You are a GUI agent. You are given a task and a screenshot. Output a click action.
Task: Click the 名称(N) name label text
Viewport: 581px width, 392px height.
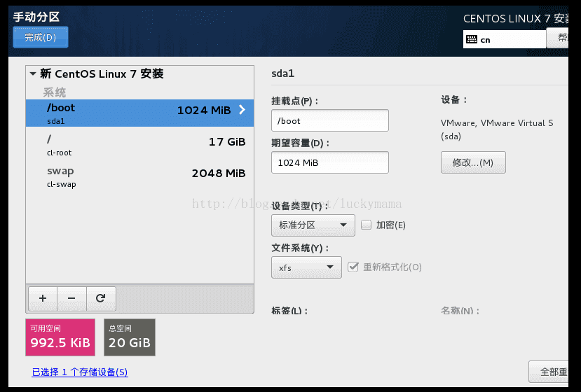point(460,311)
